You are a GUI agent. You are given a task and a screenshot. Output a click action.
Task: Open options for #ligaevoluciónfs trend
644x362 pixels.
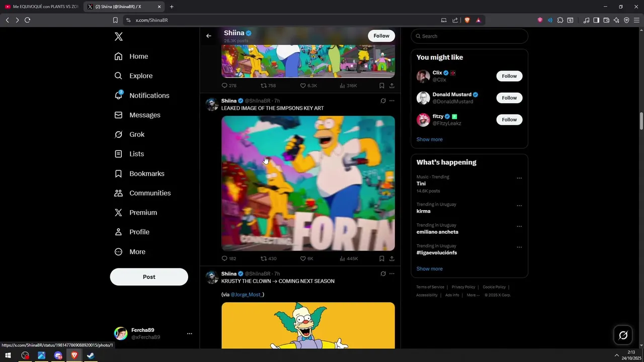tap(519, 247)
